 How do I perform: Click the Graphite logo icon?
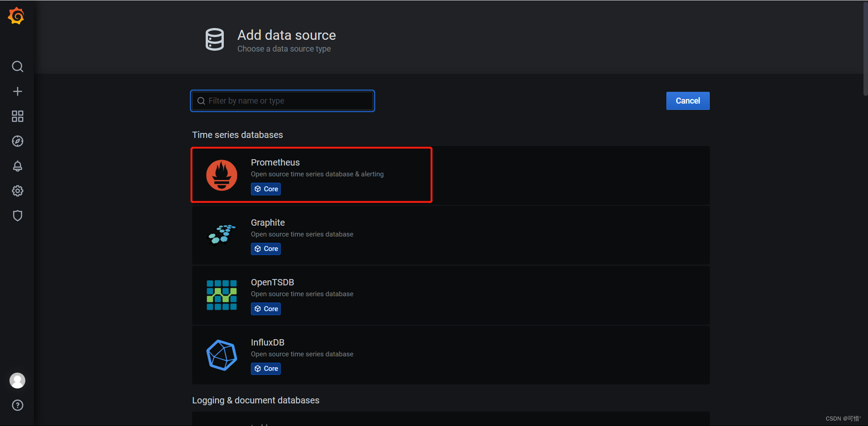222,234
